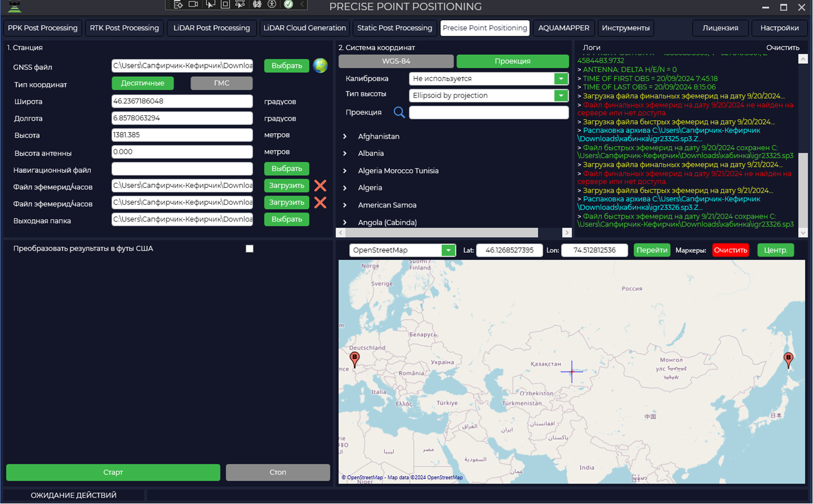813x504 pixels.
Task: Expand the American Samoa projection group
Action: click(345, 205)
